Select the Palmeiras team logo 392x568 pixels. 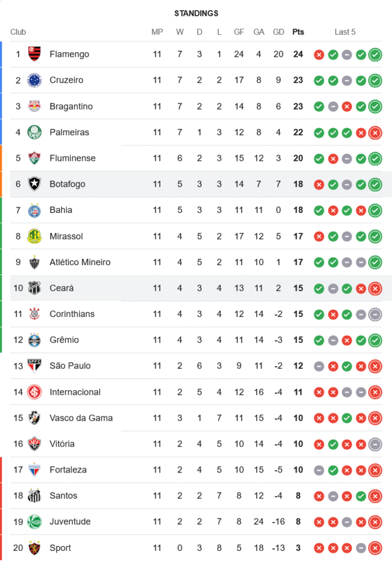[35, 132]
